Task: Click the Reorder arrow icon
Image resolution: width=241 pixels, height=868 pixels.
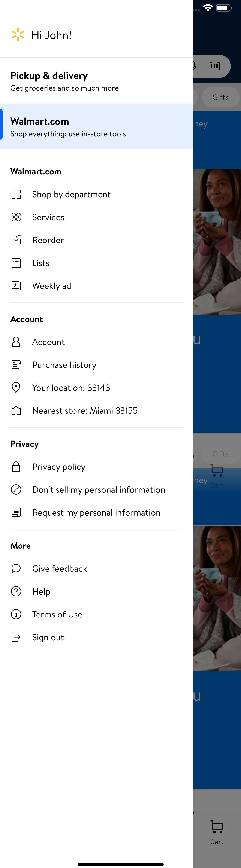Action: point(16,240)
